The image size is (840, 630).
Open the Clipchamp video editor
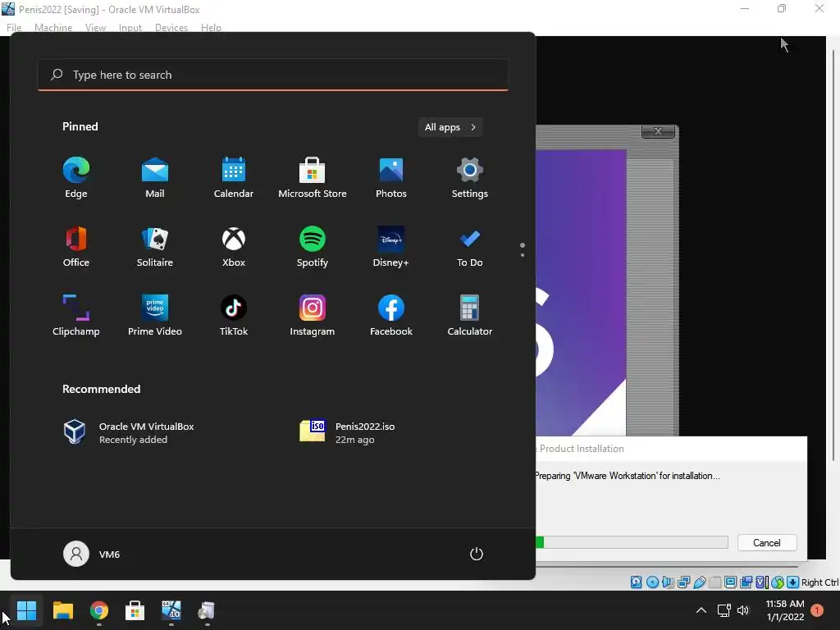click(76, 316)
